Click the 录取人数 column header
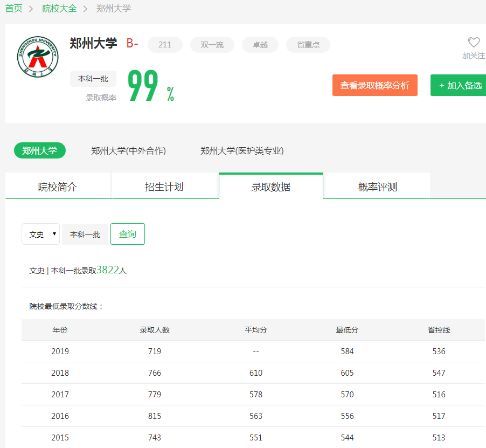This screenshot has height=448, width=486. [155, 330]
